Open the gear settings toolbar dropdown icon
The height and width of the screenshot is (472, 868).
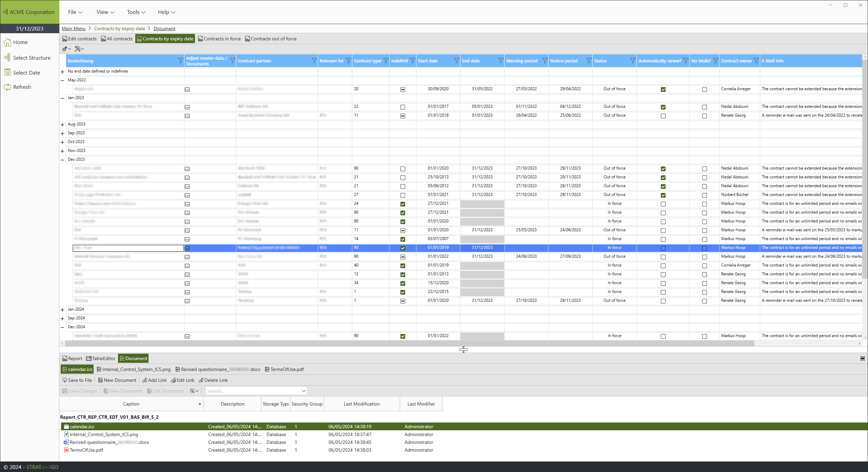click(x=66, y=49)
